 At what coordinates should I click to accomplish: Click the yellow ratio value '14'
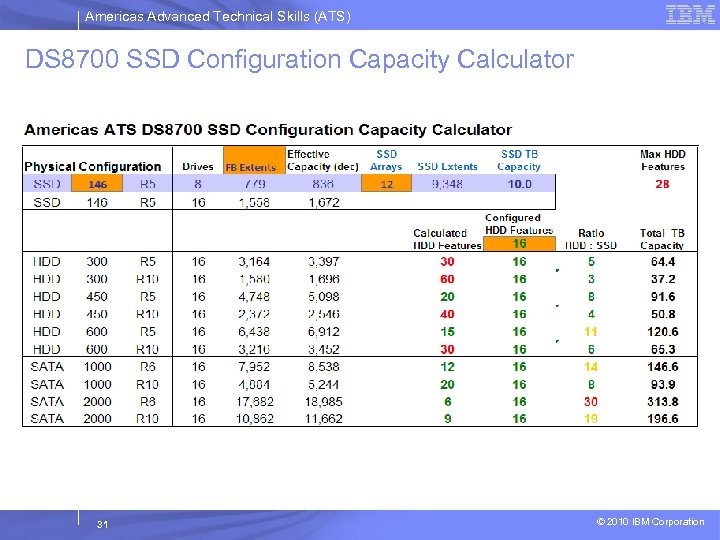[591, 367]
